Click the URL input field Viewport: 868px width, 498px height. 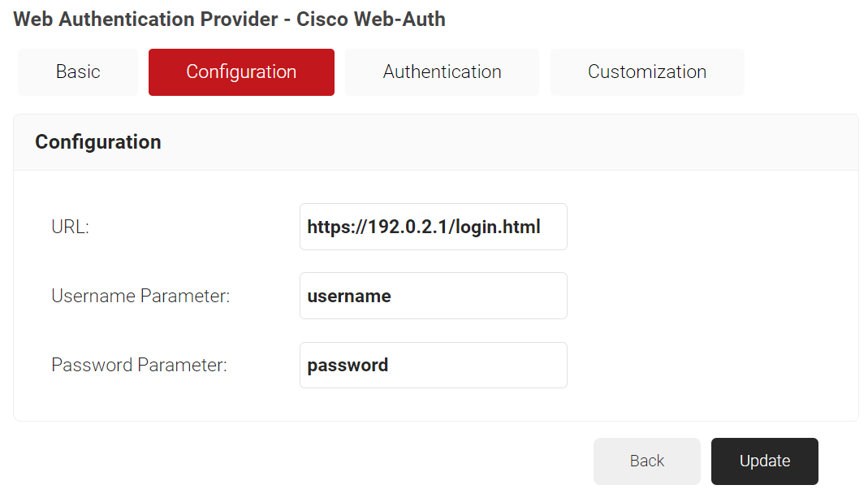click(x=433, y=227)
